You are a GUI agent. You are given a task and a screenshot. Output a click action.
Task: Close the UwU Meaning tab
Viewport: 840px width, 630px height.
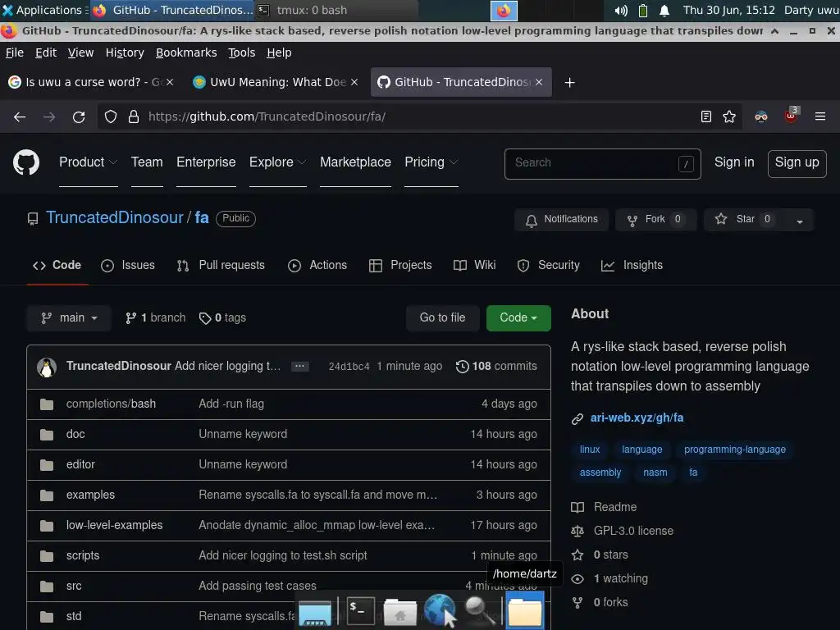pos(354,83)
